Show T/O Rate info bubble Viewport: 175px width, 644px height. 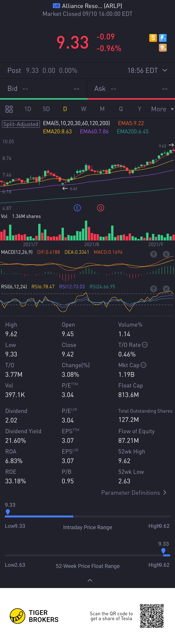pos(145,345)
